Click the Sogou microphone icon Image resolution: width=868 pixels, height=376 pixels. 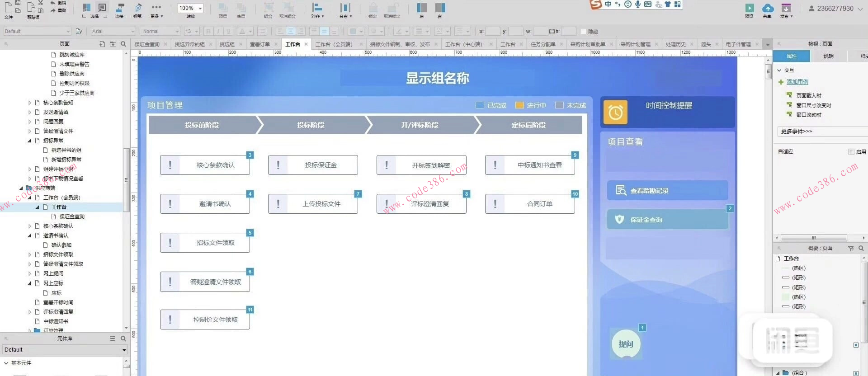click(638, 4)
